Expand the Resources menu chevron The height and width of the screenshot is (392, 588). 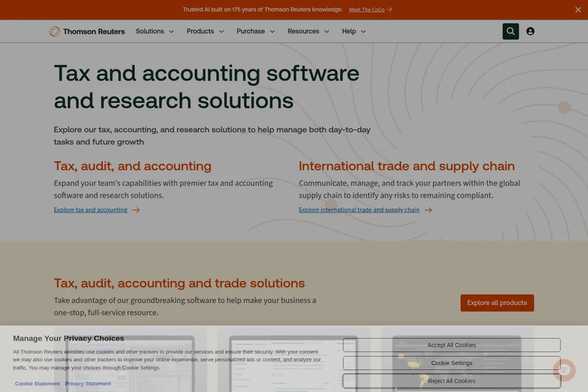point(326,31)
